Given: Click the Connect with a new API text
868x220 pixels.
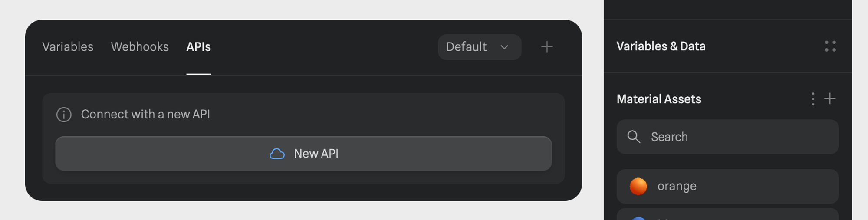Looking at the screenshot, I should [x=145, y=115].
